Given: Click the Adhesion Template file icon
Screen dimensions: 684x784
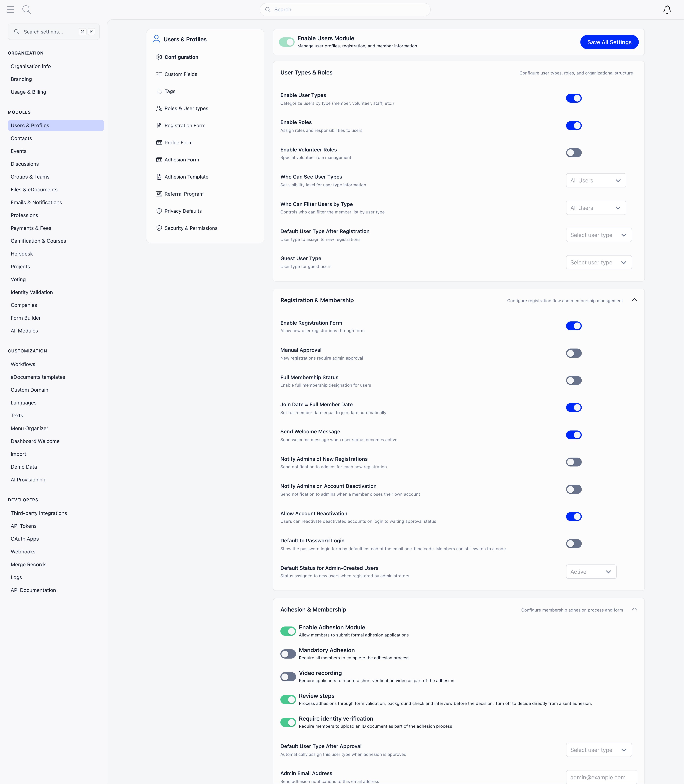Looking at the screenshot, I should [159, 177].
